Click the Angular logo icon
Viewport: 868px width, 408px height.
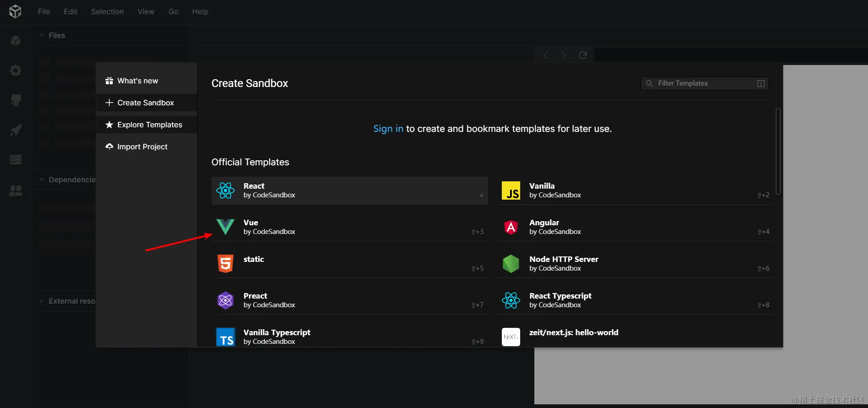point(511,227)
